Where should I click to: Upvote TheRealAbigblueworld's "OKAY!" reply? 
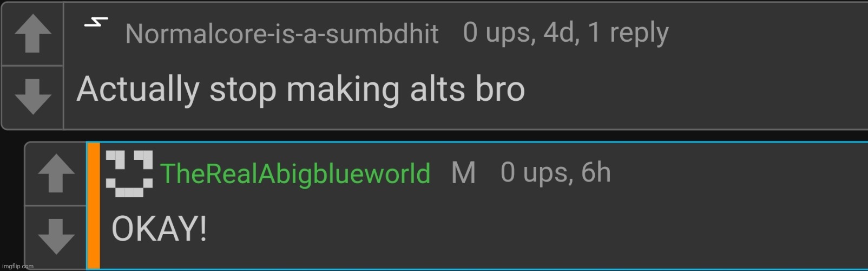pyautogui.click(x=56, y=173)
